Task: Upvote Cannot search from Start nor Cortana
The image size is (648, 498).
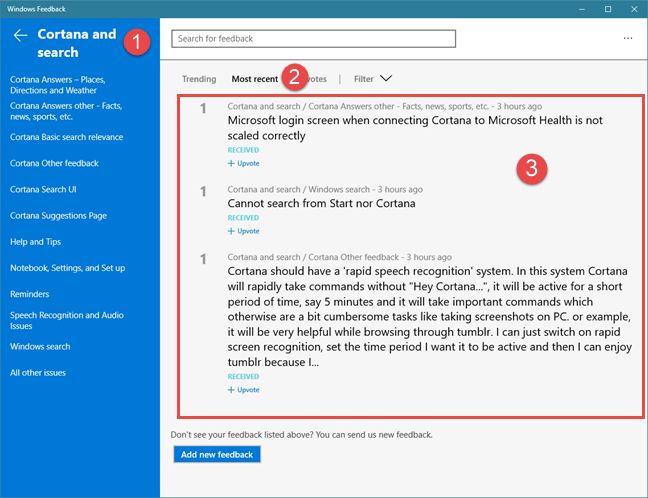Action: pos(243,231)
